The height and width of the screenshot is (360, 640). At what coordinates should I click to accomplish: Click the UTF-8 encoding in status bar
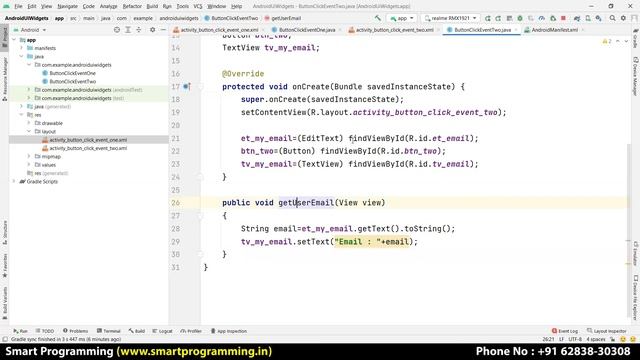tap(575, 339)
